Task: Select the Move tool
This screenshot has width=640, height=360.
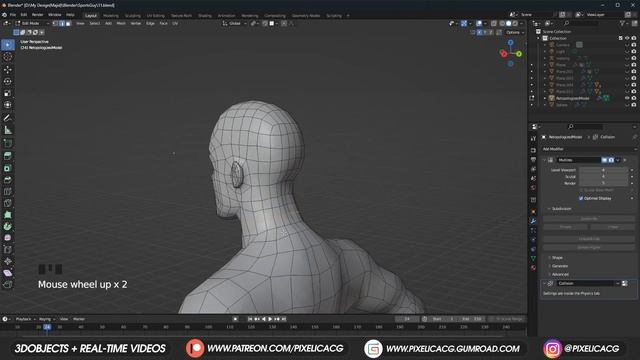Action: (8, 70)
